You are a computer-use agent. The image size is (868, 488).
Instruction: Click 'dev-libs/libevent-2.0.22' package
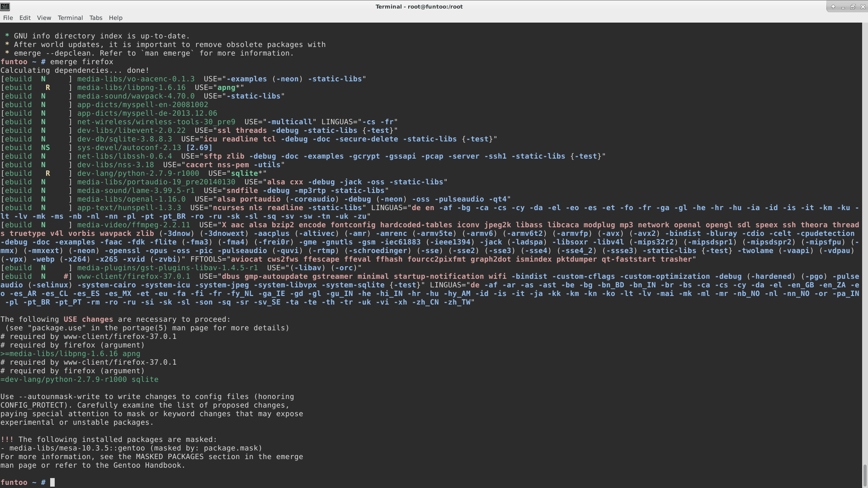(132, 131)
